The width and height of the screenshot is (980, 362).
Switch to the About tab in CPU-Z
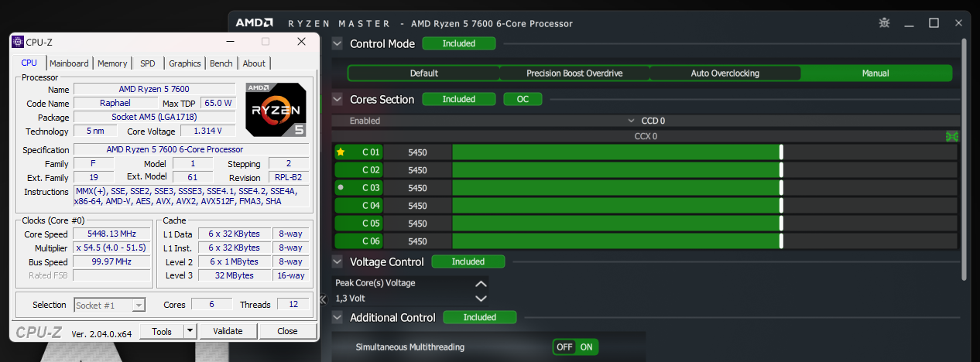tap(254, 63)
